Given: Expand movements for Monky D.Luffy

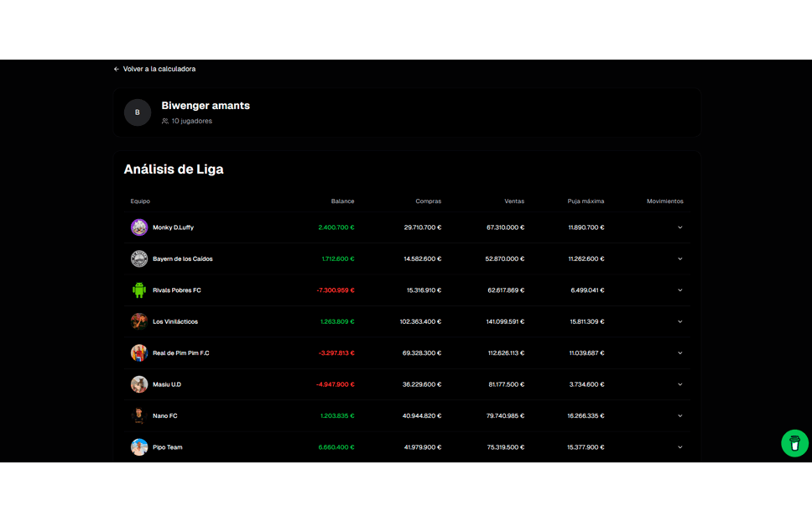Looking at the screenshot, I should 679,227.
